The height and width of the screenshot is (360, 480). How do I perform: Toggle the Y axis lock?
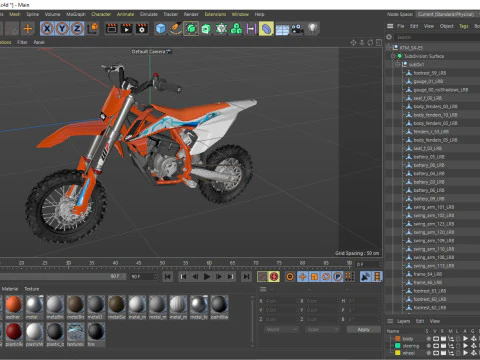click(62, 29)
